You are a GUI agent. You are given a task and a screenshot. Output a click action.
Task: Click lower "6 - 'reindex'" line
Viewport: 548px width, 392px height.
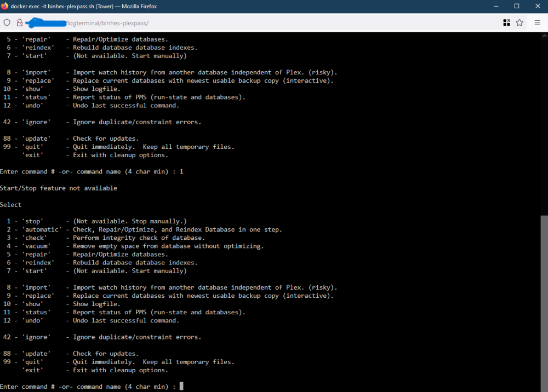102,262
